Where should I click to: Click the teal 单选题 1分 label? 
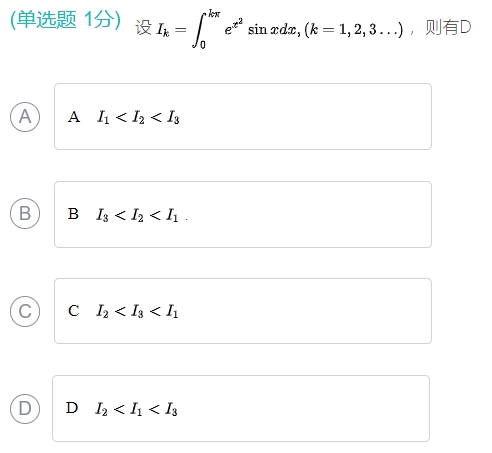pyautogui.click(x=65, y=19)
